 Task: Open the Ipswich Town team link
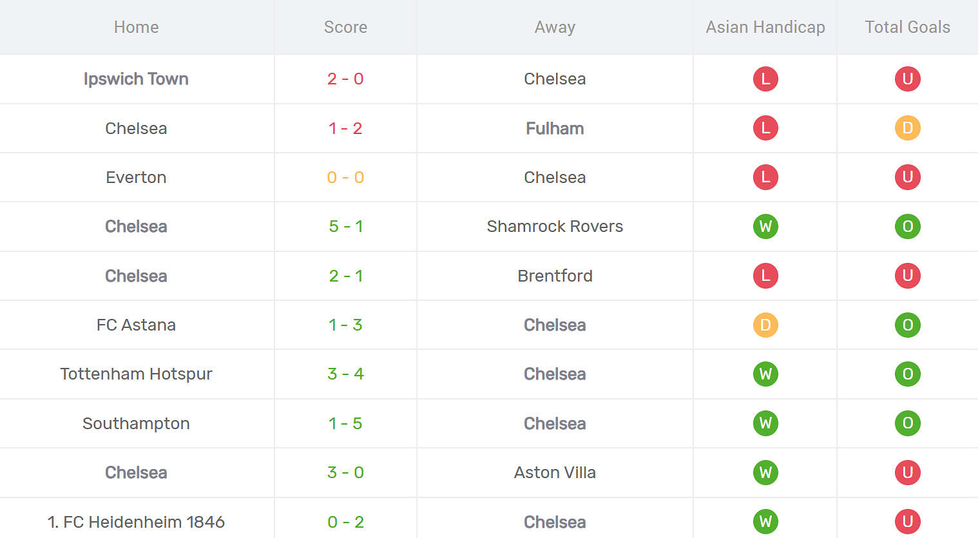coord(136,79)
